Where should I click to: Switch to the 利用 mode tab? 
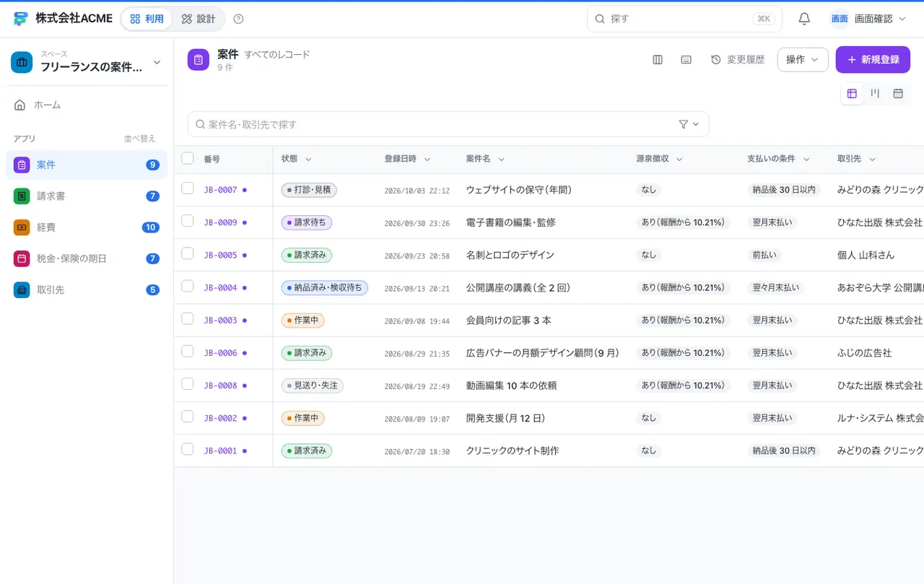(147, 19)
